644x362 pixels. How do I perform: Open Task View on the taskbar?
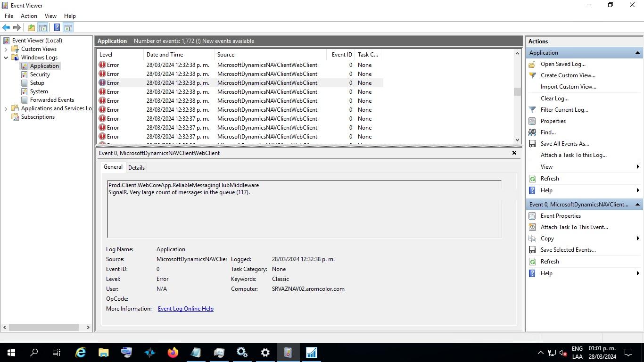coord(57,353)
